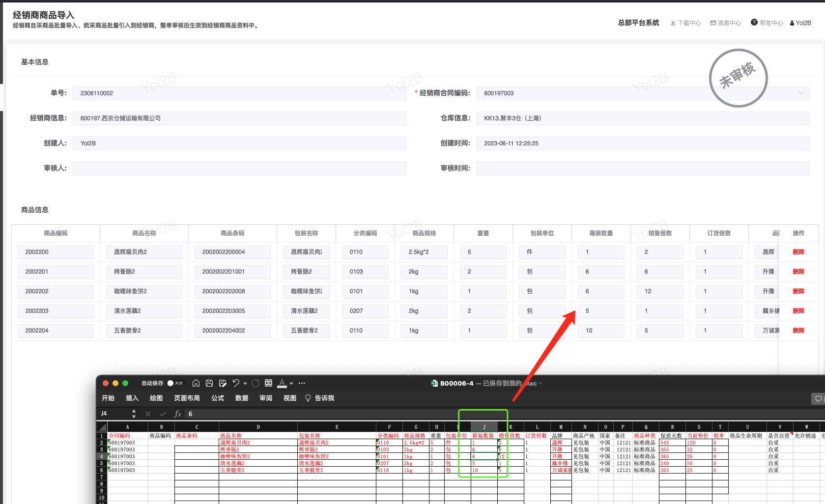Viewport: 825px width, 504px height.
Task: Click the save icon in Excel toolbar
Action: point(209,383)
